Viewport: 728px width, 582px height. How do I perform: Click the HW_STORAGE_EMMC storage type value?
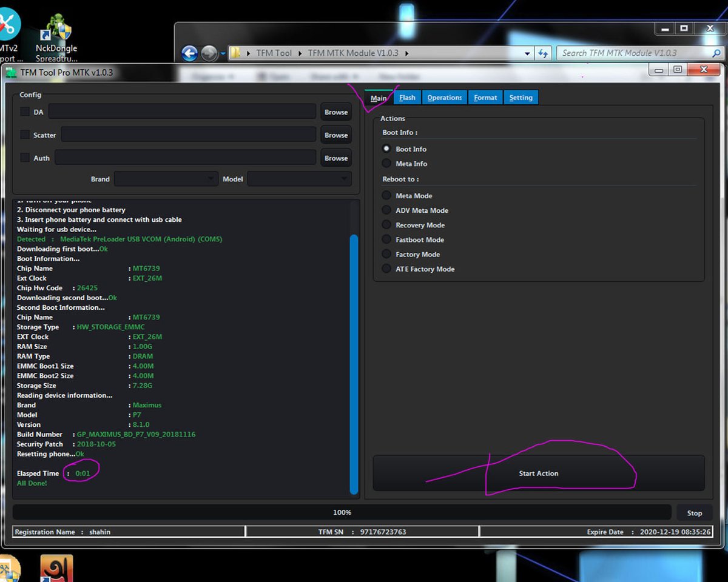pos(110,327)
